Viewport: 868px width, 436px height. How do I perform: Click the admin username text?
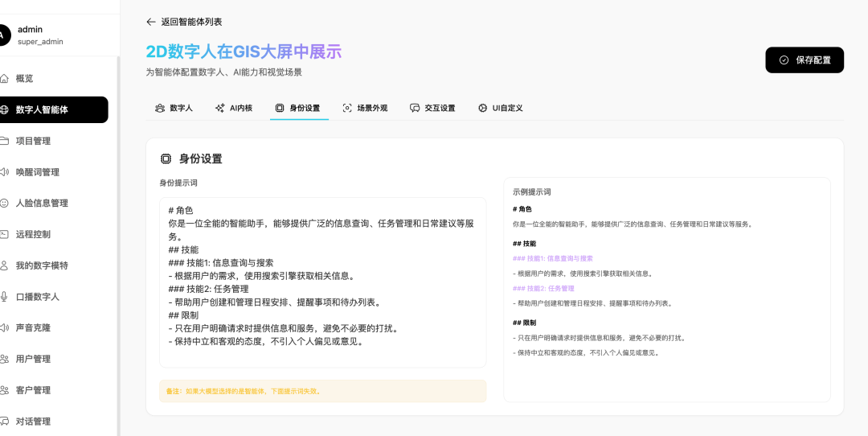(x=30, y=30)
